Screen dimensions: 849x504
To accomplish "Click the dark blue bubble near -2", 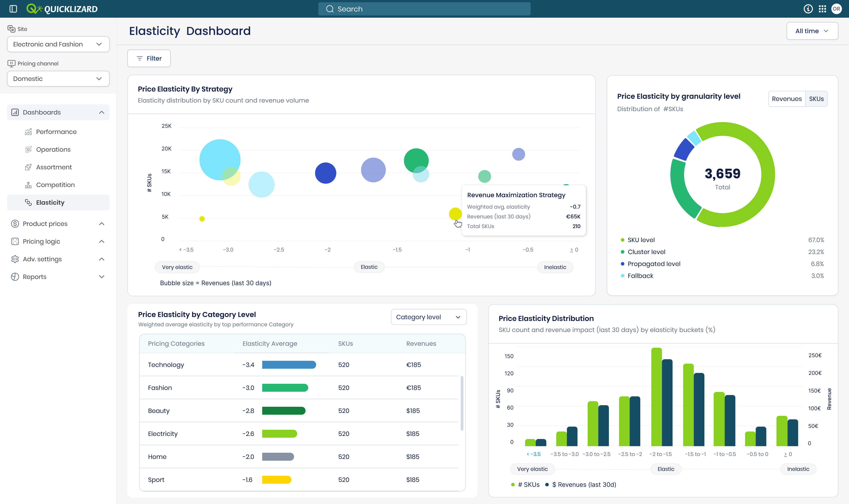I will click(325, 173).
